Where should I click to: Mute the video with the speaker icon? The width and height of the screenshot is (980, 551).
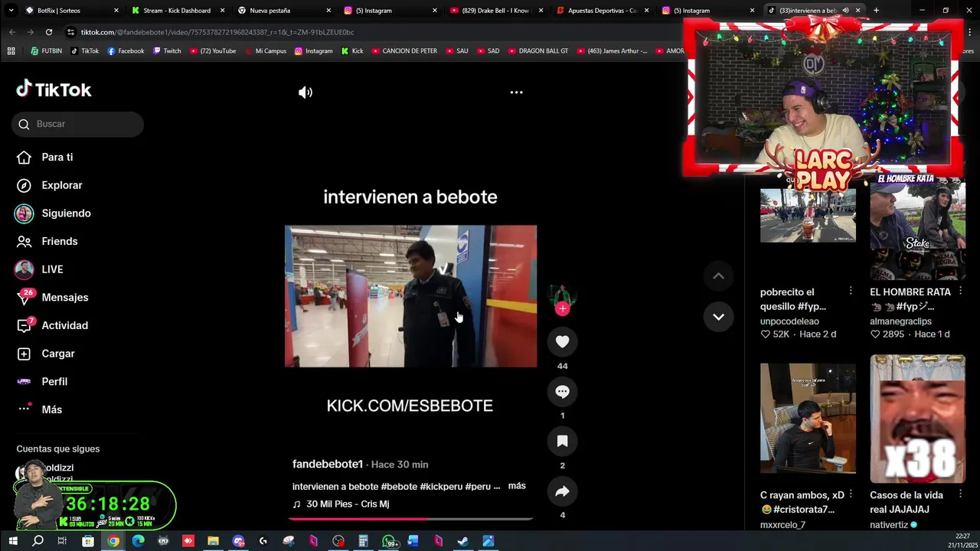tap(305, 93)
